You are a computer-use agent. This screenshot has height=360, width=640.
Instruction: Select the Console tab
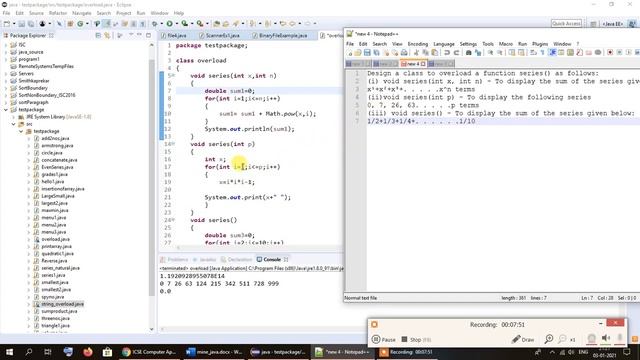click(x=272, y=260)
